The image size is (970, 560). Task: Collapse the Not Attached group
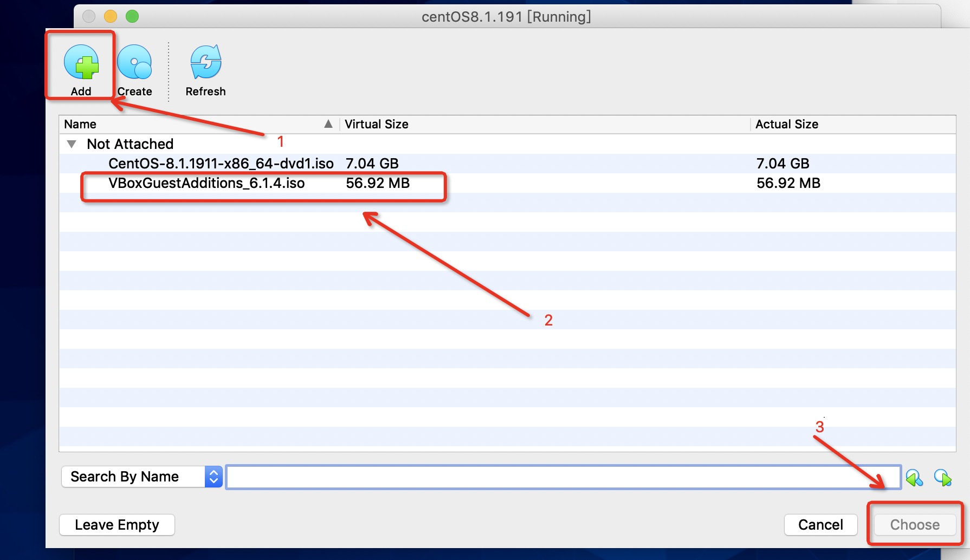(72, 144)
